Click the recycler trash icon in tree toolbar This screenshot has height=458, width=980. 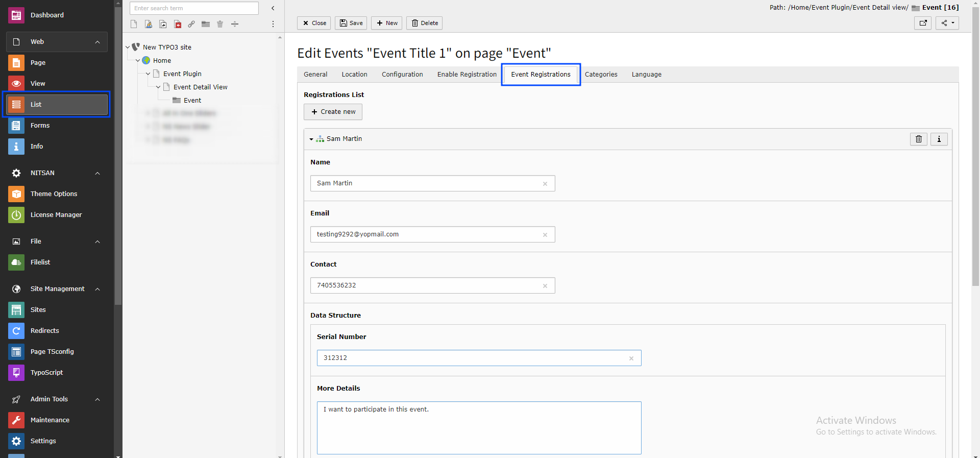220,24
